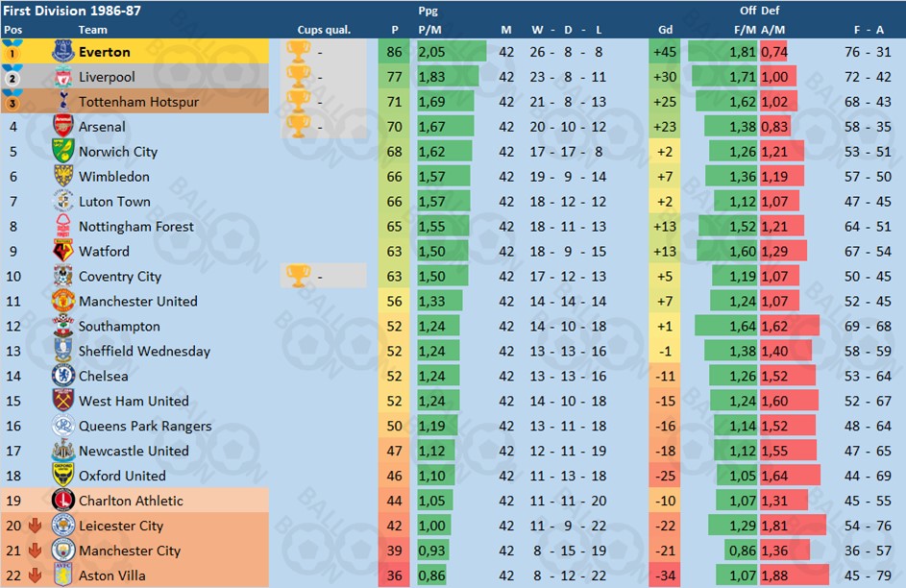Select the Gd column header
This screenshot has width=906, height=588.
pos(665,30)
